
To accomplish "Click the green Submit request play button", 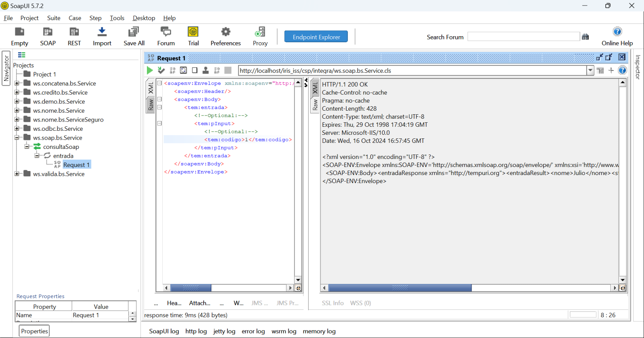I will click(150, 70).
